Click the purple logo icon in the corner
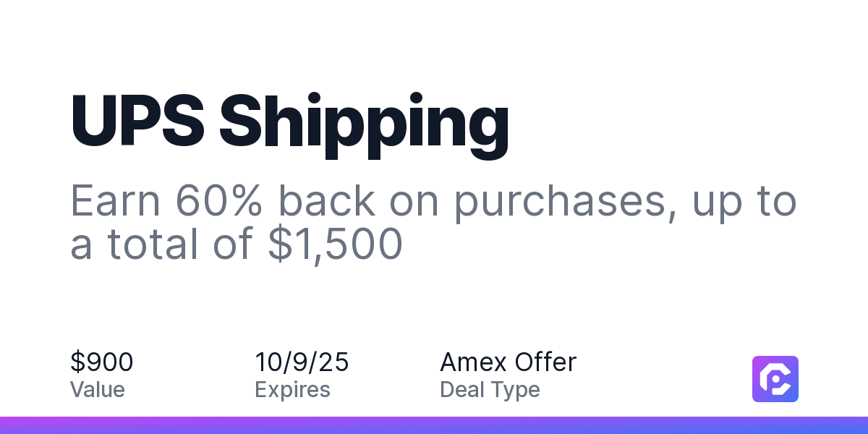This screenshot has width=868, height=434. [x=775, y=379]
